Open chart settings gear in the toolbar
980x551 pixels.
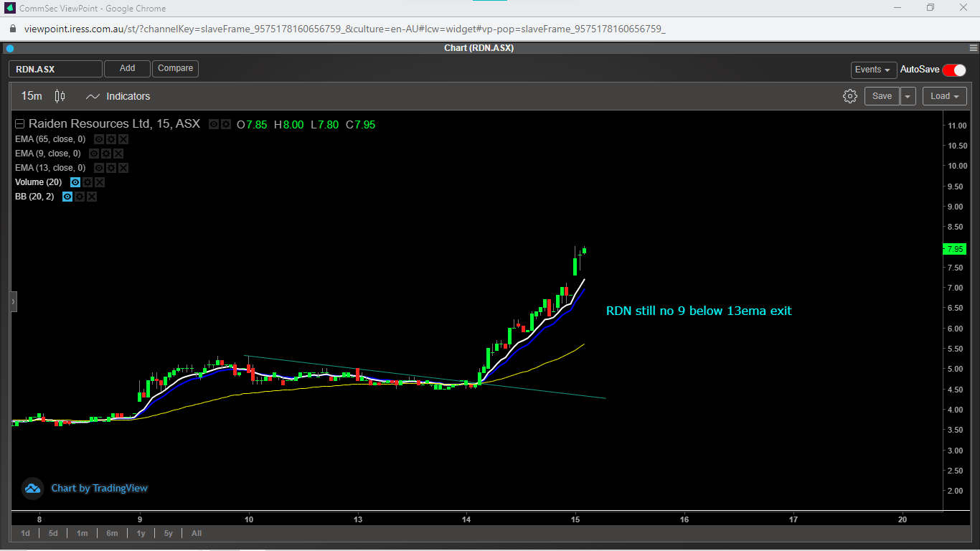850,96
